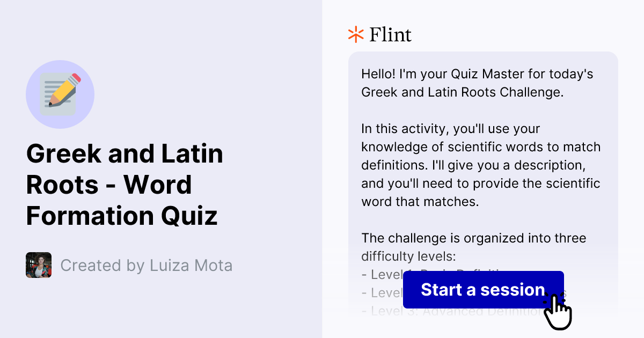Select the difficulty levels paragraph
This screenshot has width=644, height=338.
[474, 247]
